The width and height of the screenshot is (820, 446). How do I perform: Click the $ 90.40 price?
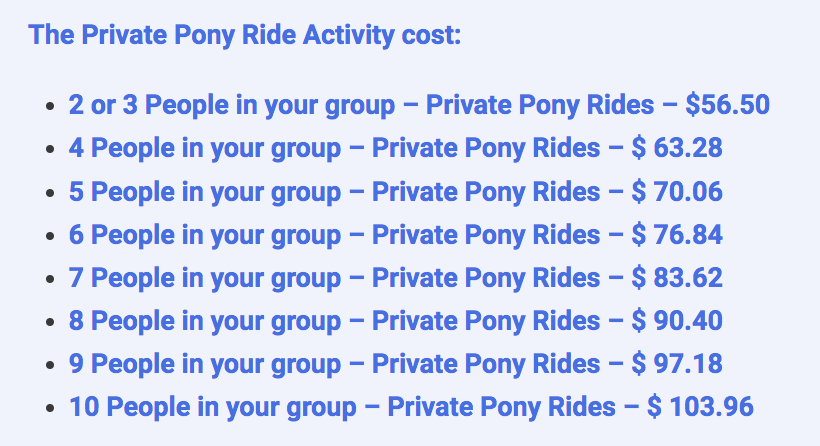[x=677, y=321]
